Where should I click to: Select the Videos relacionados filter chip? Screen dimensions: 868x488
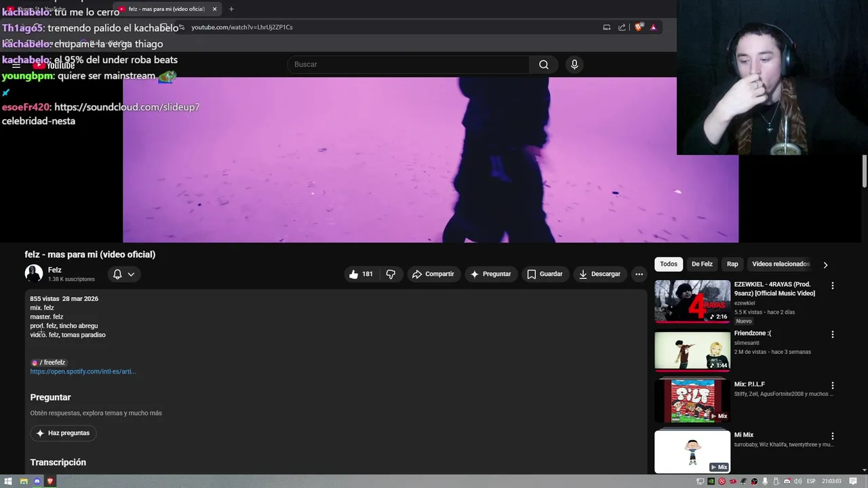coord(781,264)
